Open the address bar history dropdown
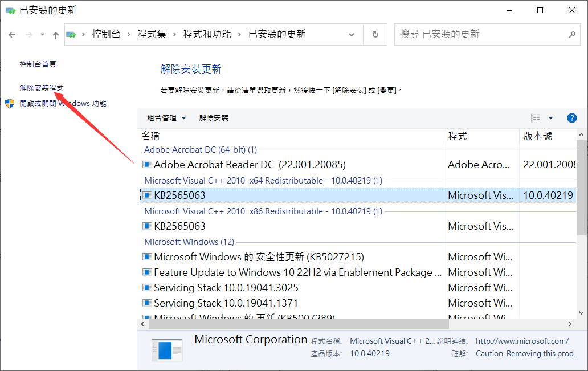Screen dimensions: 588x371 coord(352,35)
